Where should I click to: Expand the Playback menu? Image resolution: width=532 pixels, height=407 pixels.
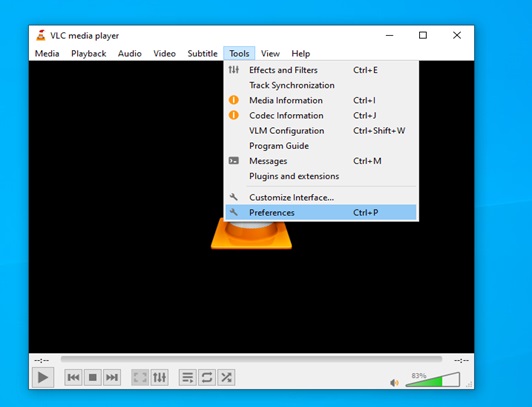click(89, 54)
